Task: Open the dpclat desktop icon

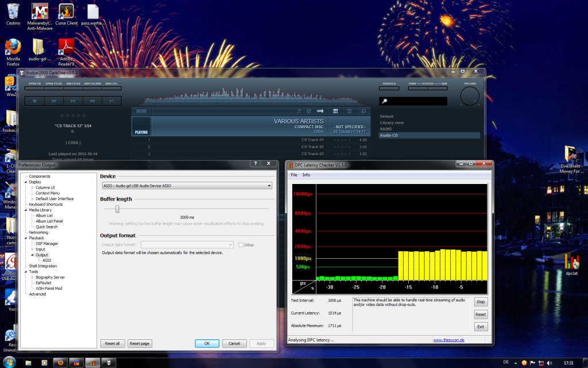Action: [571, 264]
